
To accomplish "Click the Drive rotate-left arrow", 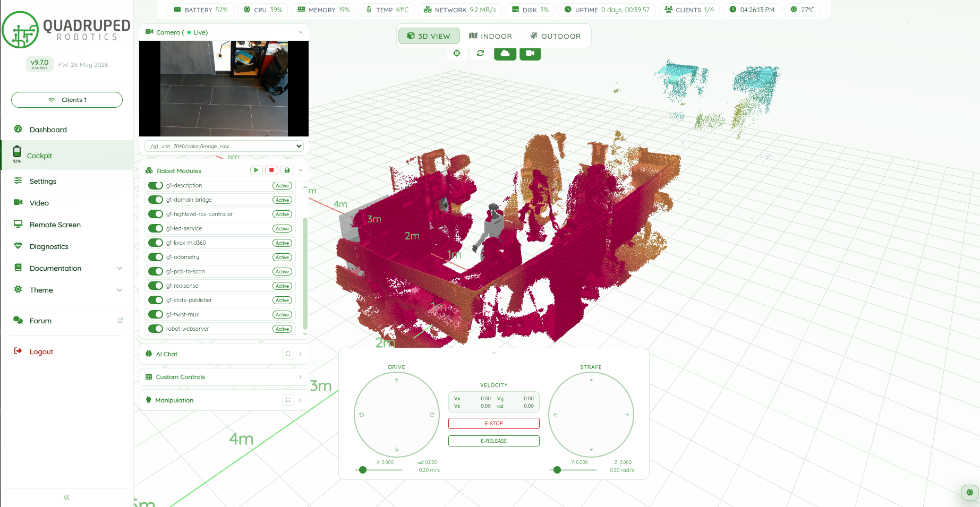I will (362, 415).
